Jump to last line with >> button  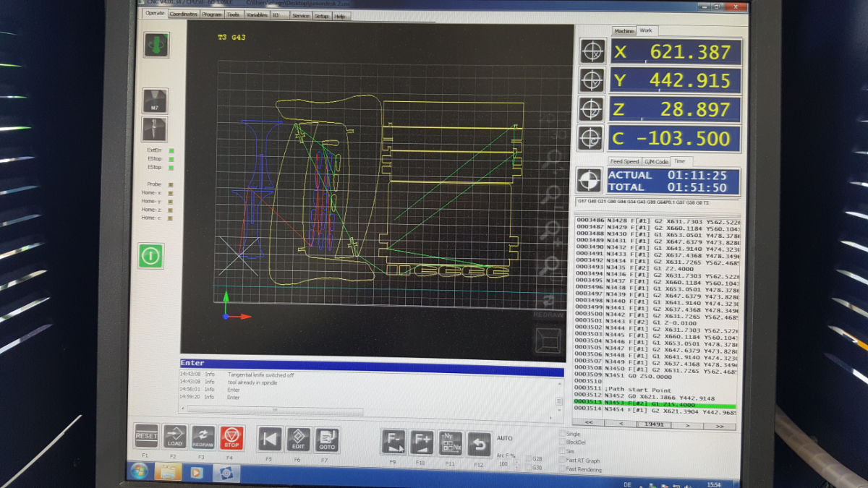(720, 426)
